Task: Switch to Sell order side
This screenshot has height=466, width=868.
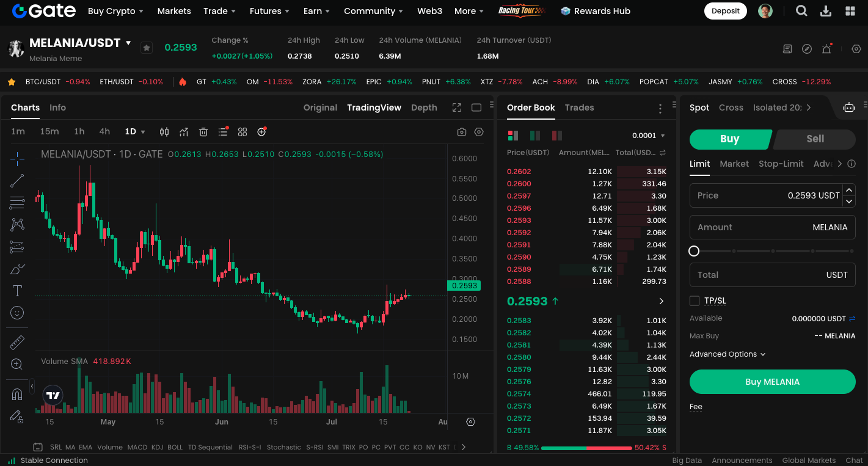Action: (815, 139)
